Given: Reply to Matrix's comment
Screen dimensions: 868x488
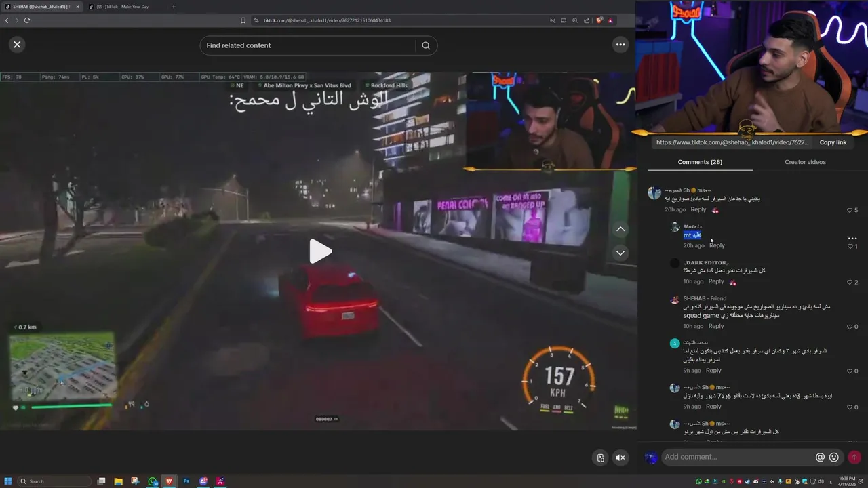Looking at the screenshot, I should tap(717, 245).
